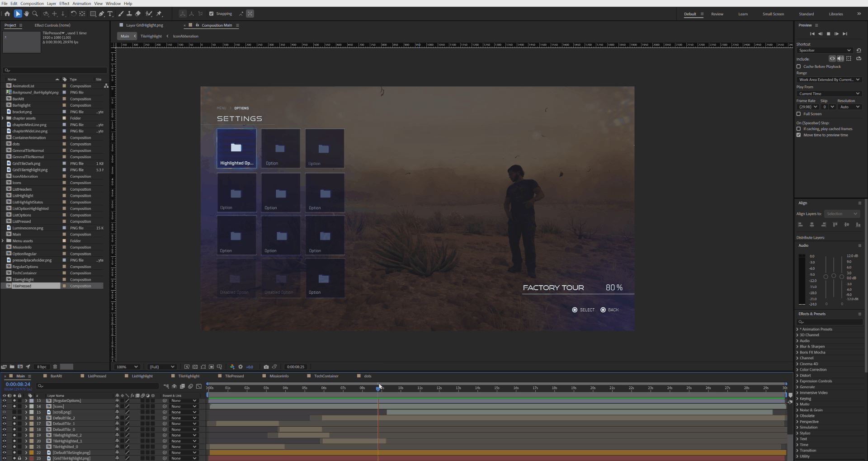Open the Spacebar shortcut dropdown

pos(825,50)
